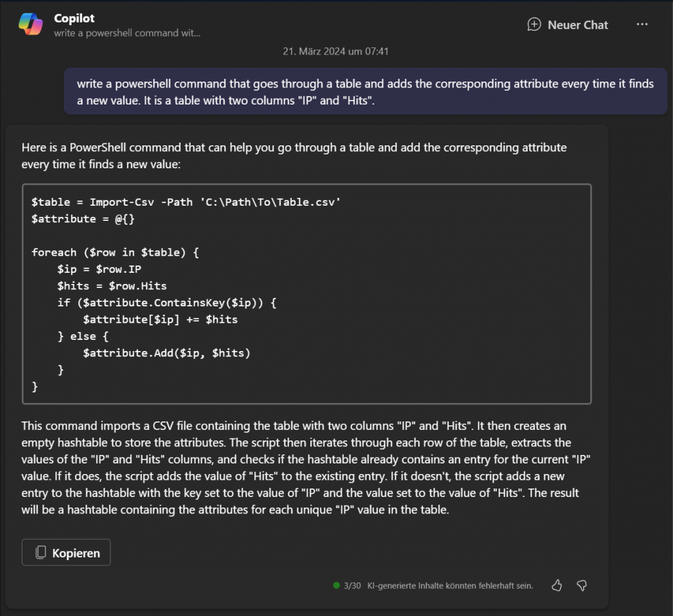673x616 pixels.
Task: Click the response intro sentence above code
Action: (x=294, y=155)
